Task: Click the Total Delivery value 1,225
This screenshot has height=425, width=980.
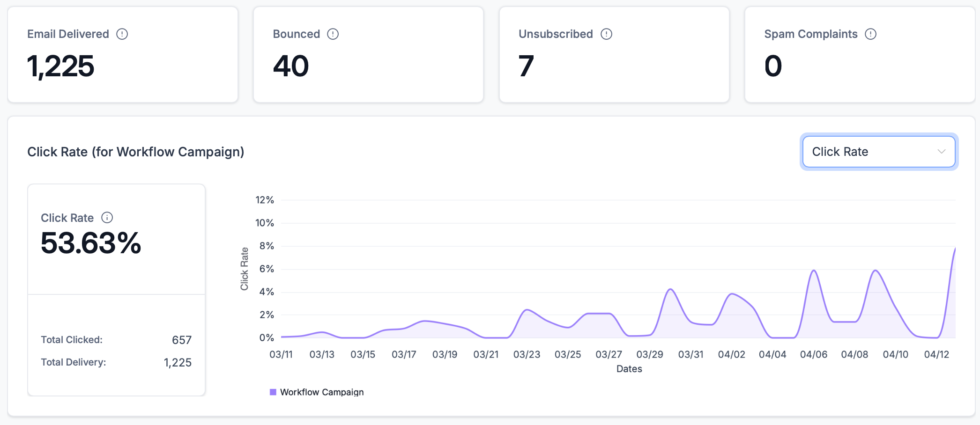Action: coord(177,362)
